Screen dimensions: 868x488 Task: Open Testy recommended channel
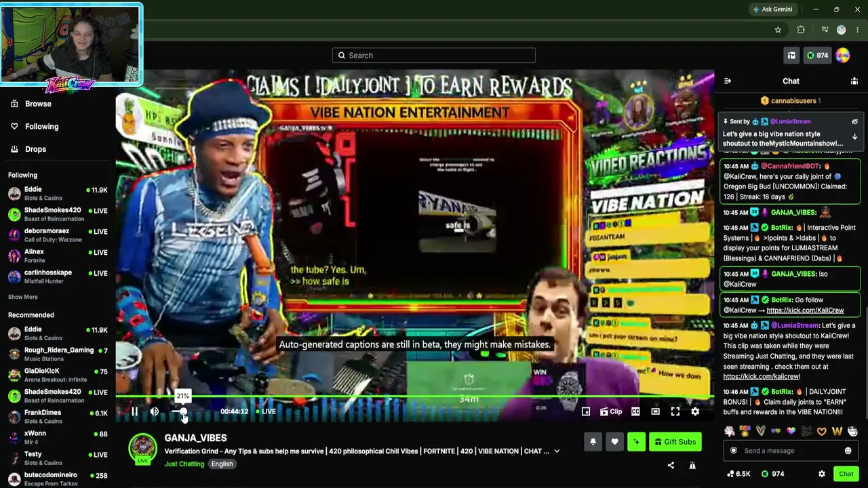pyautogui.click(x=58, y=458)
